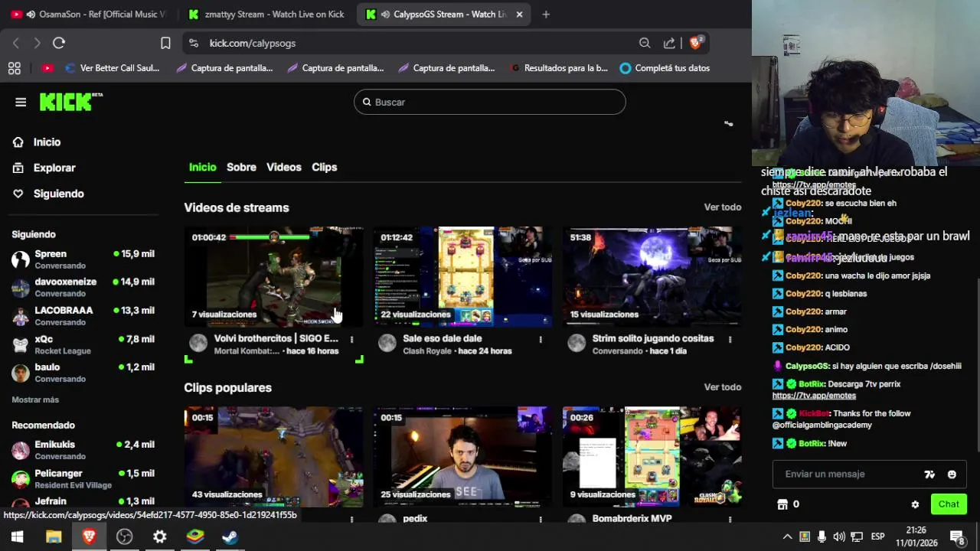Click the Inicio home icon in sidebar
The height and width of the screenshot is (551, 980).
18,142
